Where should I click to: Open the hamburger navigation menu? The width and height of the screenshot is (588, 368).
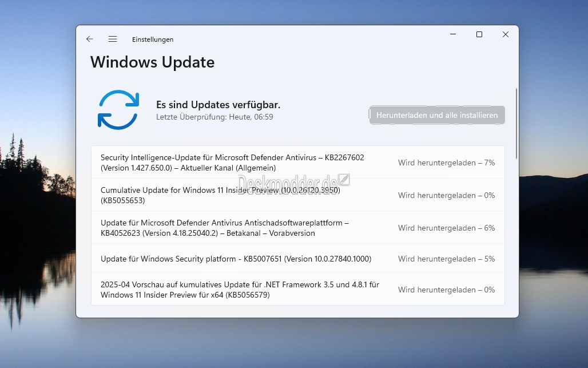(x=113, y=39)
